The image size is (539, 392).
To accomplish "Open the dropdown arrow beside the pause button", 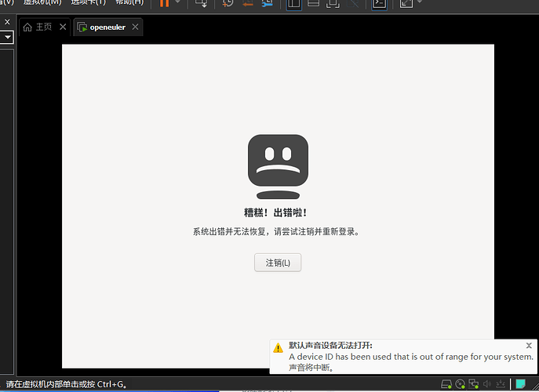I will [178, 3].
